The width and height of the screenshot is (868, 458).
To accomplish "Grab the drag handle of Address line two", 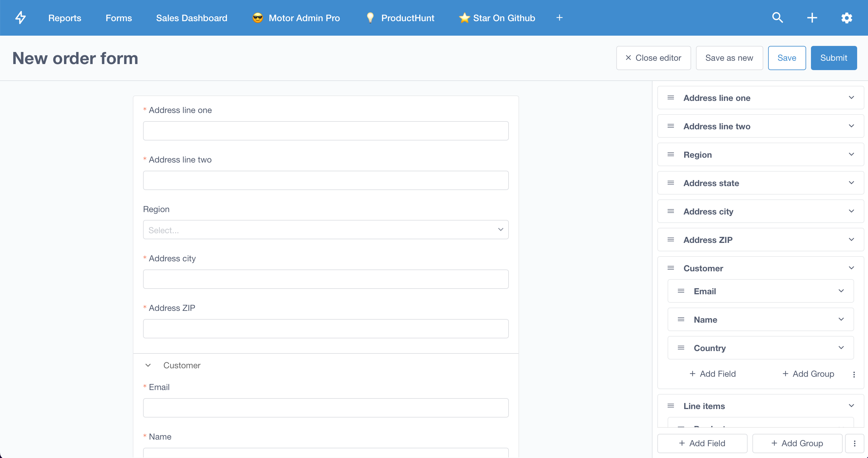I will click(x=671, y=126).
